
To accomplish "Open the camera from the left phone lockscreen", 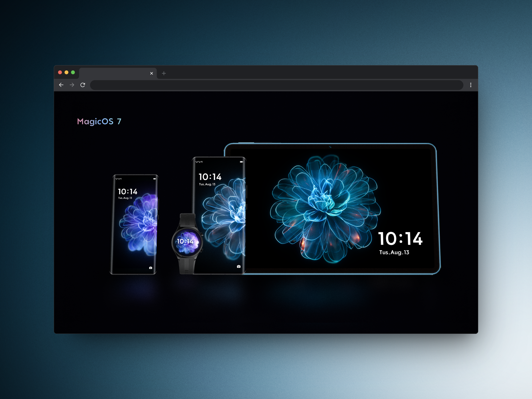I will [150, 268].
